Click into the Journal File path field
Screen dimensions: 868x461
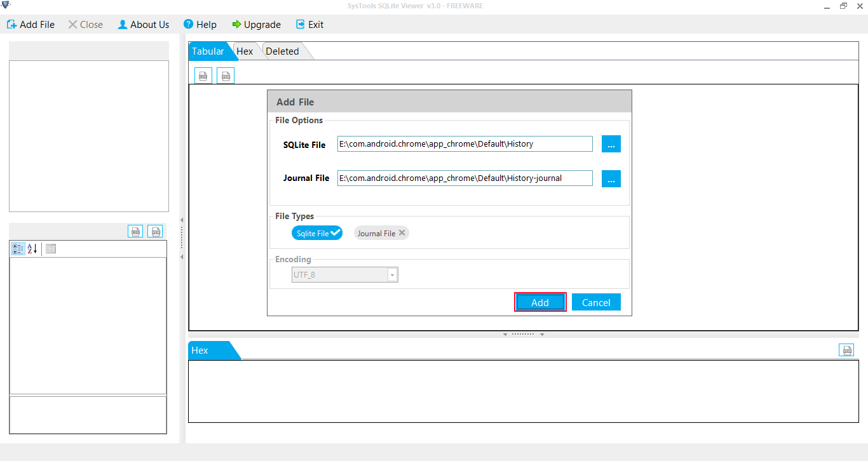tap(465, 178)
